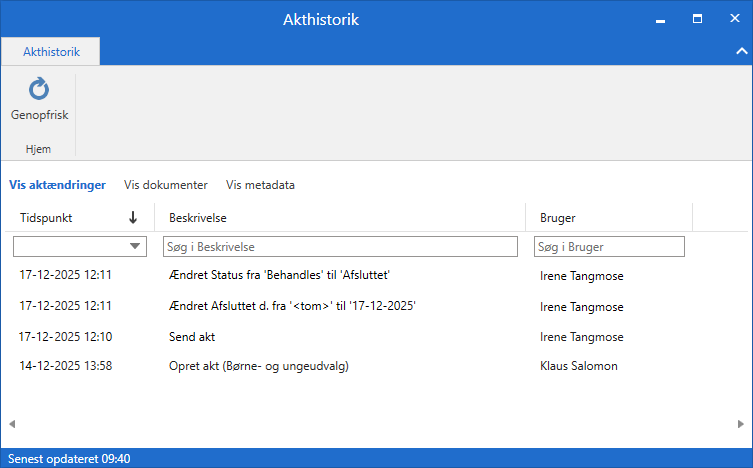Image resolution: width=753 pixels, height=468 pixels.
Task: Click the Genopfrisk refresh icon
Action: (39, 90)
